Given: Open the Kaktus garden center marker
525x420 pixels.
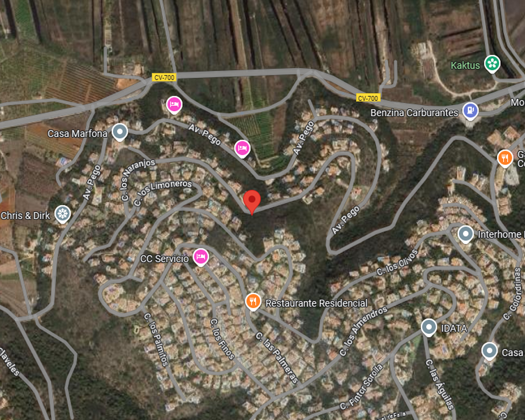Looking at the screenshot, I should pyautogui.click(x=492, y=64).
